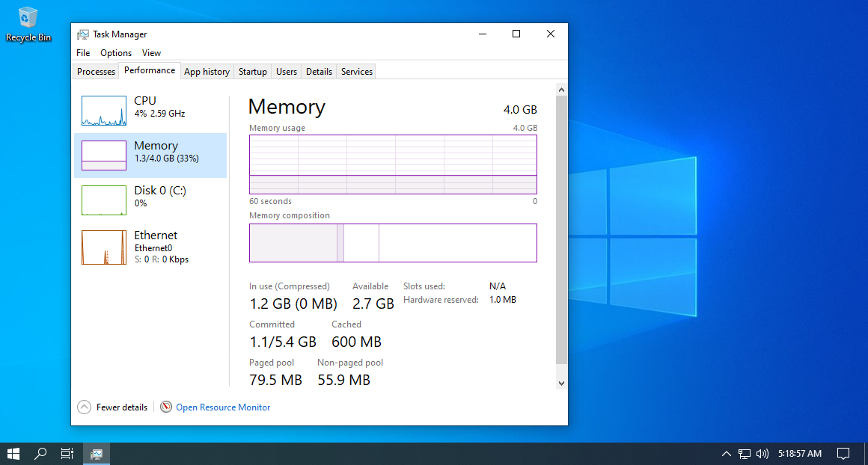This screenshot has width=868, height=465.
Task: Select the Performance tab
Action: pyautogui.click(x=150, y=71)
